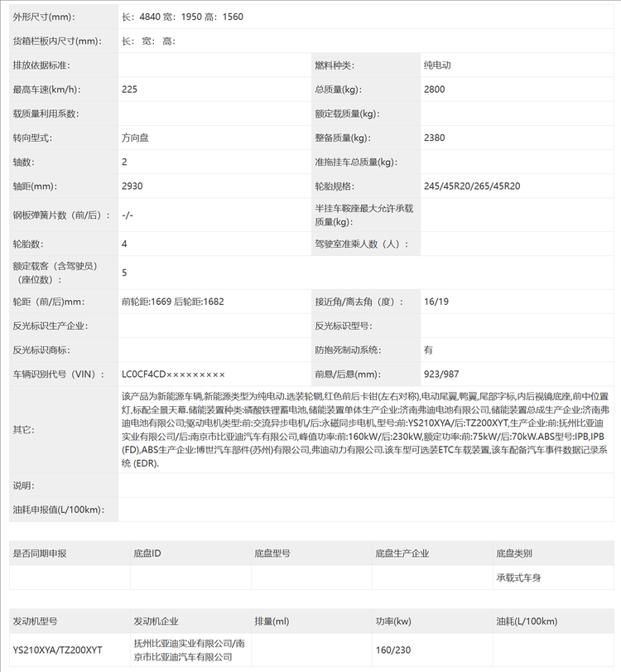Select the power value 160/230

point(392,650)
